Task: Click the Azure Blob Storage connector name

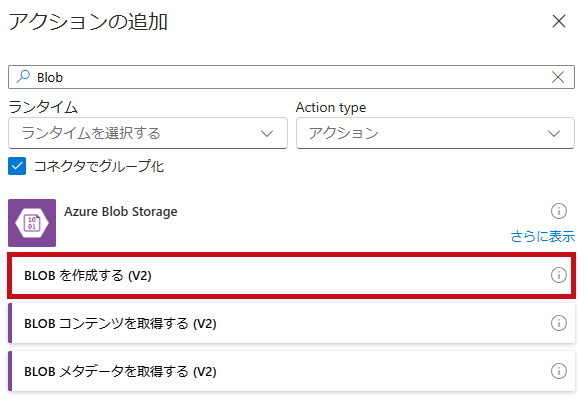Action: click(121, 212)
